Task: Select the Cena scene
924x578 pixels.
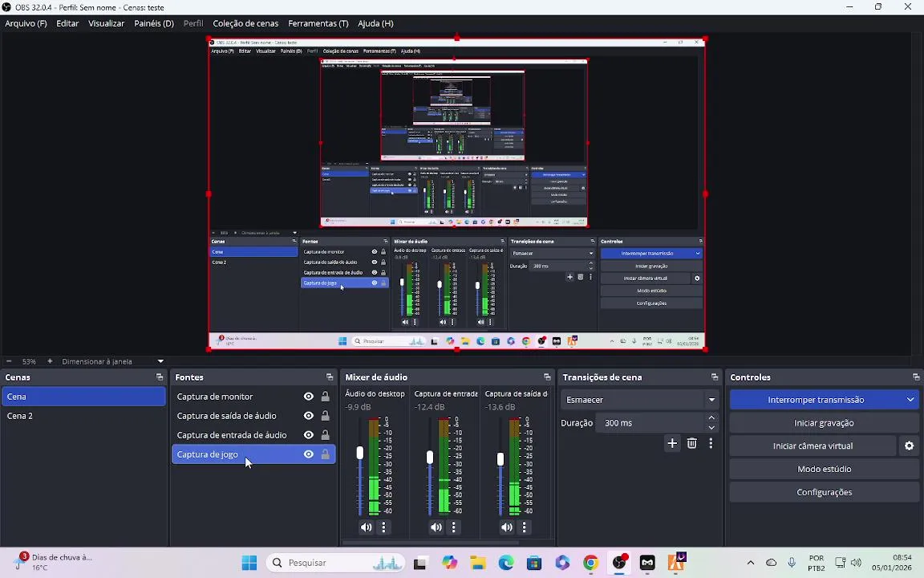Action: tap(83, 397)
